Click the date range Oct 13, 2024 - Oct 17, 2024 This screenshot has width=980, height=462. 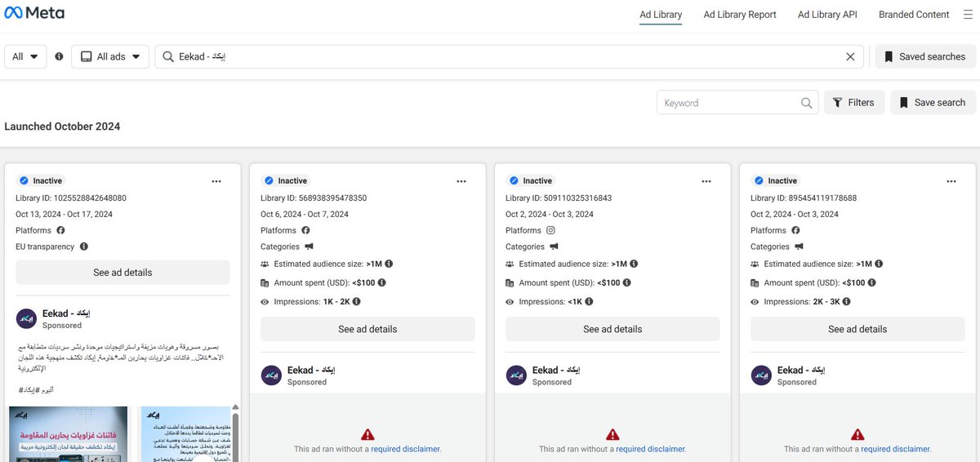(65, 214)
